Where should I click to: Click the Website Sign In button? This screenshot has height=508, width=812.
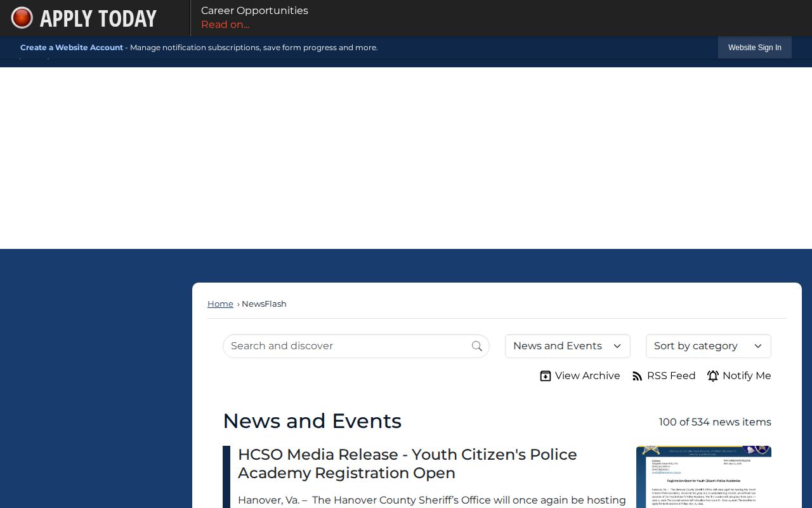[755, 48]
